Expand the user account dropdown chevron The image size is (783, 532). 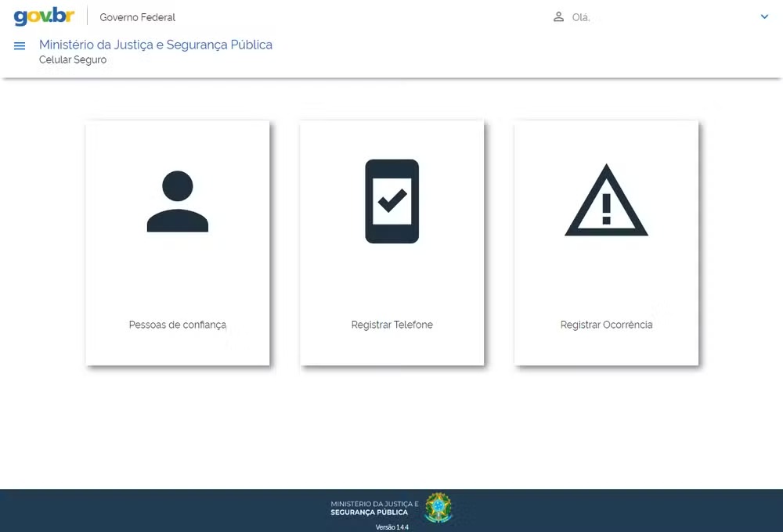[x=765, y=16]
